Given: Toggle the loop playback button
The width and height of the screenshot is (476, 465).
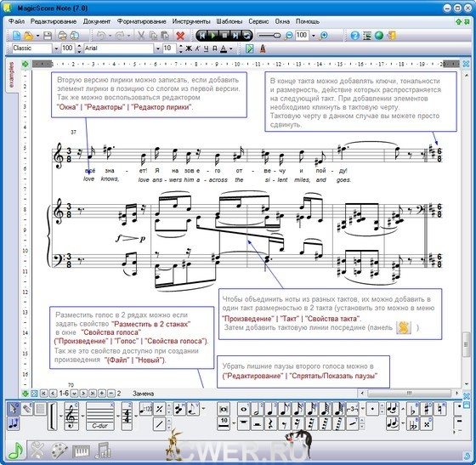Looking at the screenshot, I should pyautogui.click(x=246, y=36).
